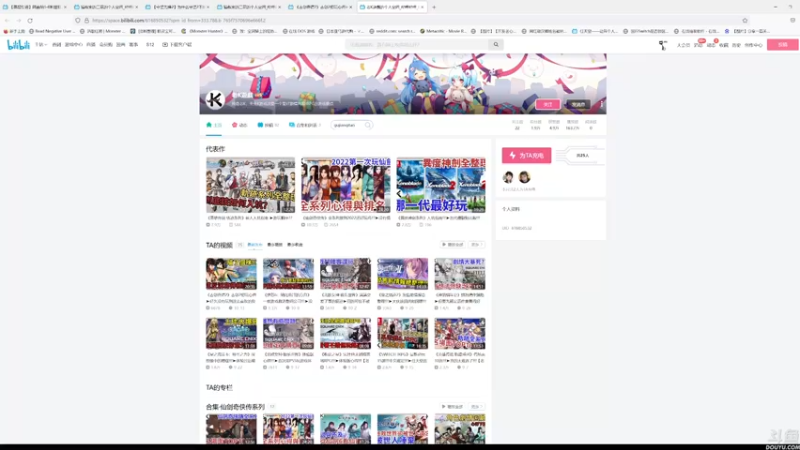Viewport: 800px width, 450px height.
Task: Open the 合集·仙剑奇侠传系列 collection title
Action: tap(235, 407)
